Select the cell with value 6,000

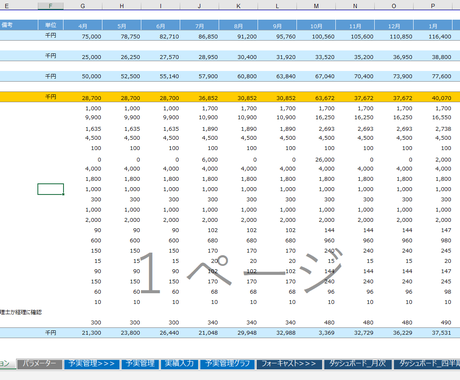[199, 159]
